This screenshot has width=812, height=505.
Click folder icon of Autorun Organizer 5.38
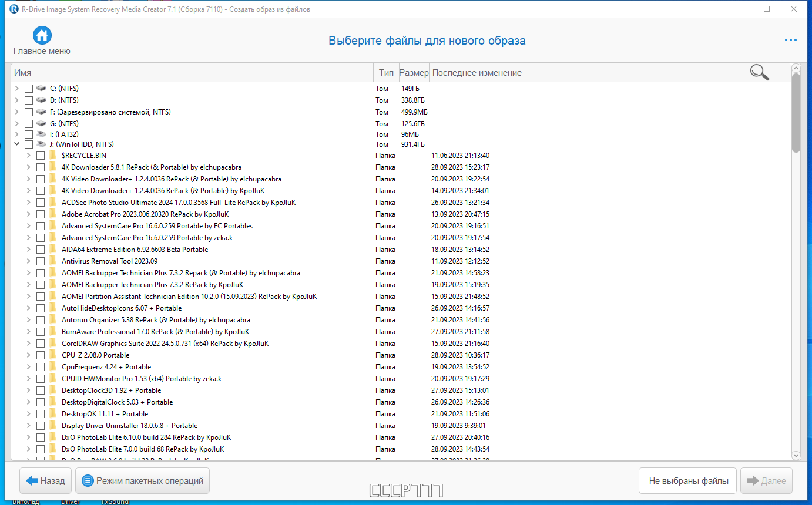[53, 319]
